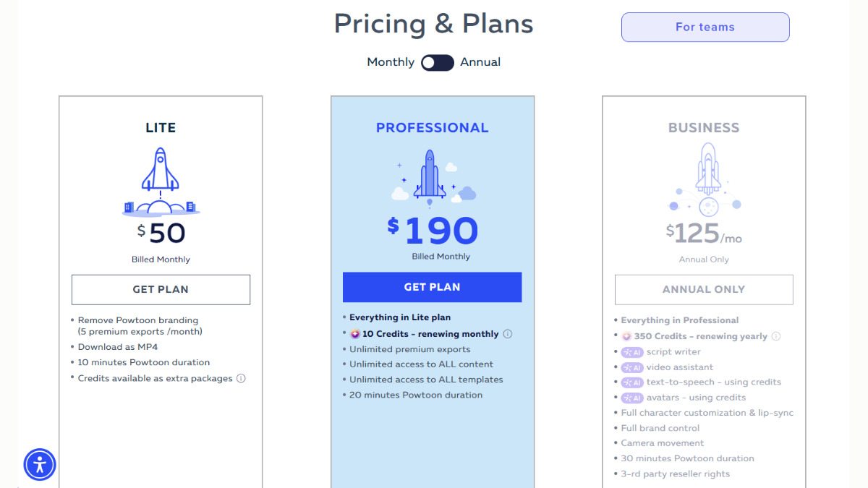Get the Professional plan

(x=432, y=287)
